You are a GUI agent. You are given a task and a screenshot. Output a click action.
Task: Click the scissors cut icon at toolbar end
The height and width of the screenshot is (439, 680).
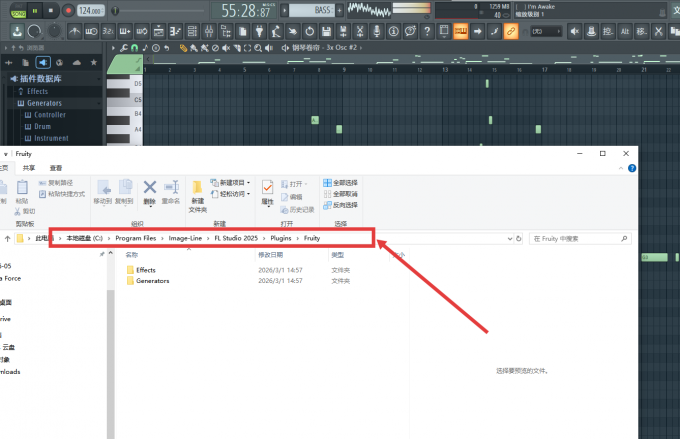(658, 31)
